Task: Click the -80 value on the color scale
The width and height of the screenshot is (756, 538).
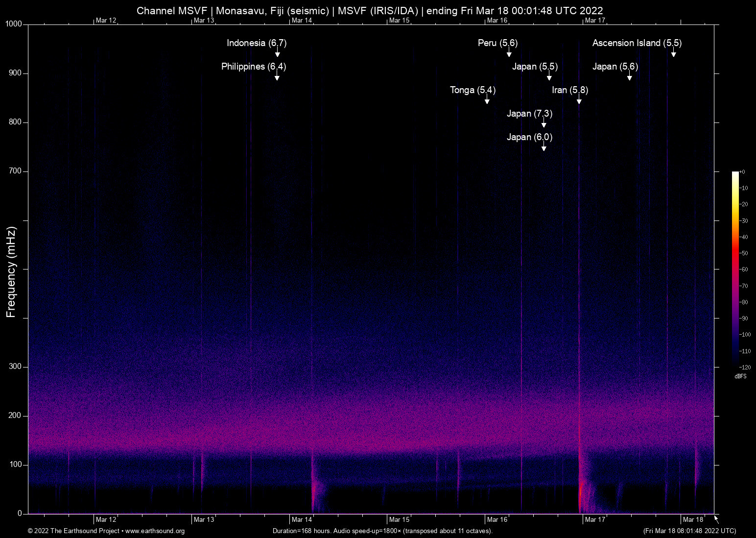Action: click(x=744, y=302)
